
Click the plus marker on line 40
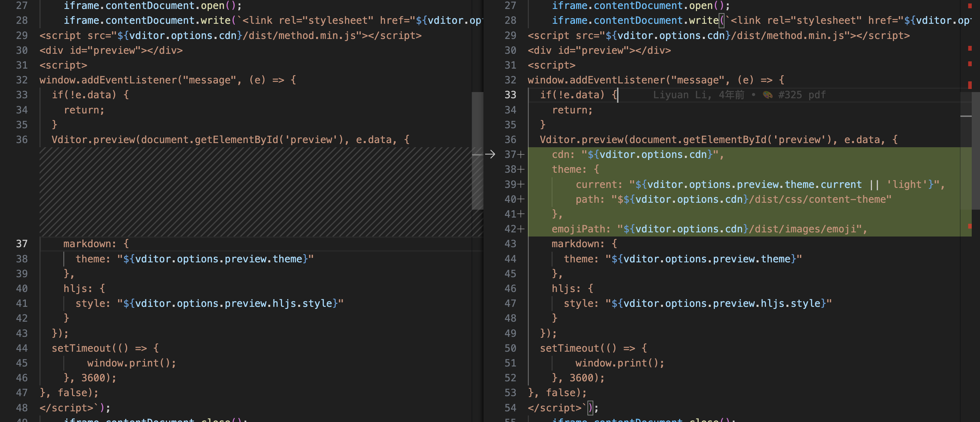[521, 199]
